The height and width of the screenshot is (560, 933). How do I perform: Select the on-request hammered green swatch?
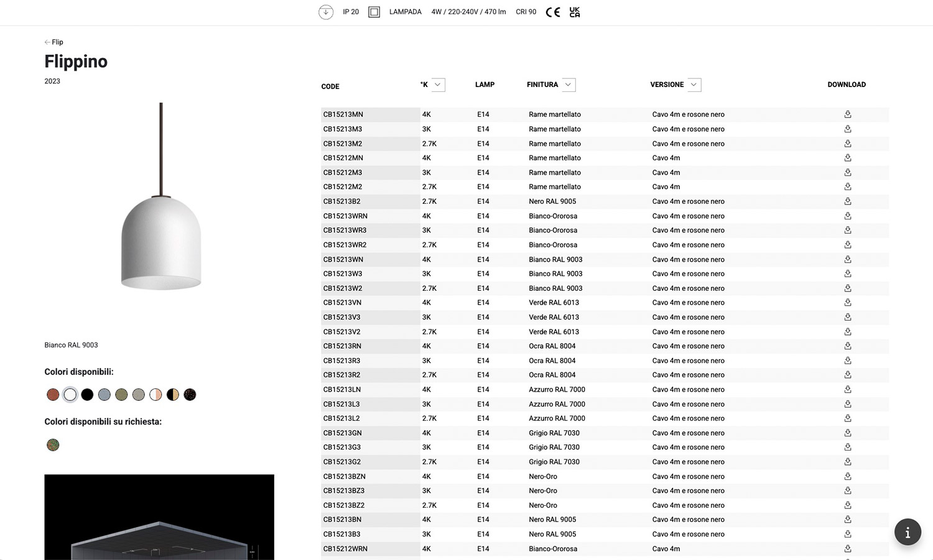(53, 445)
